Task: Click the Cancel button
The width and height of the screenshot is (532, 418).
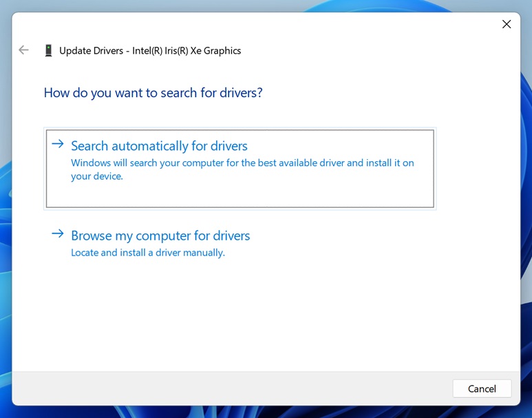Action: tap(482, 388)
